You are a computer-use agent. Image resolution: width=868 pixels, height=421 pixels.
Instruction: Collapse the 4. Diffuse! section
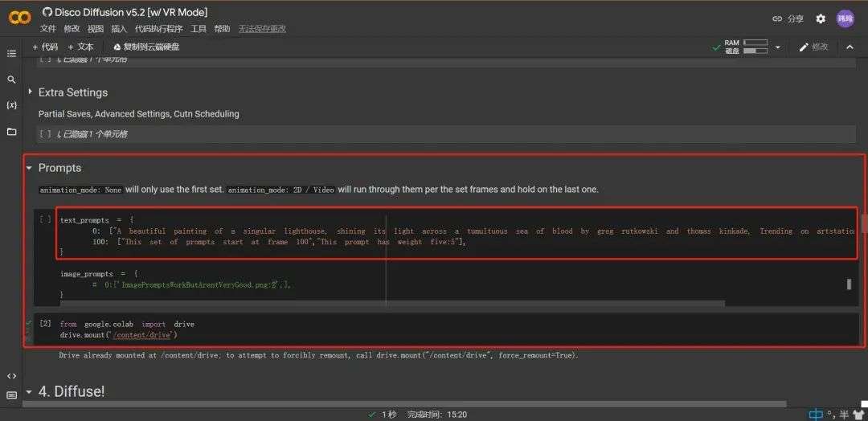[x=30, y=392]
